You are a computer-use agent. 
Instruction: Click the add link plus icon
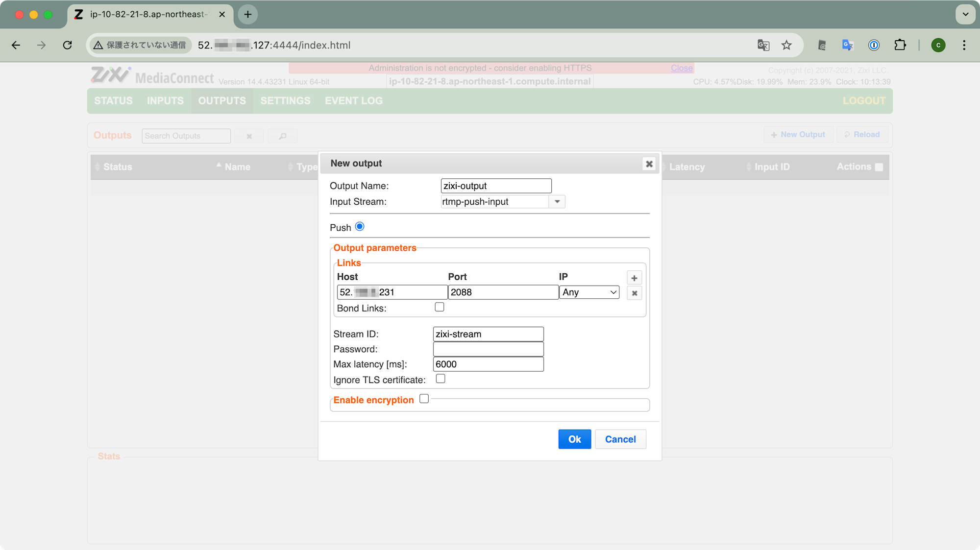click(634, 278)
